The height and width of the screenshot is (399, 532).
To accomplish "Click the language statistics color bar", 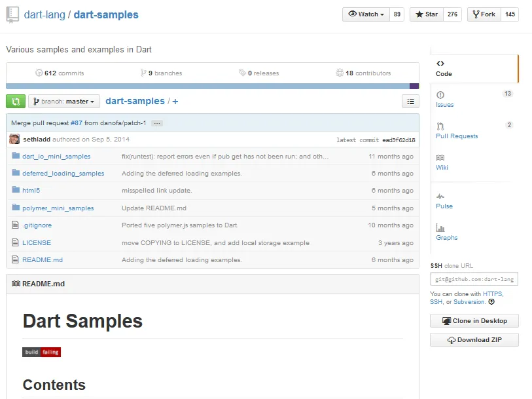I will click(209, 85).
